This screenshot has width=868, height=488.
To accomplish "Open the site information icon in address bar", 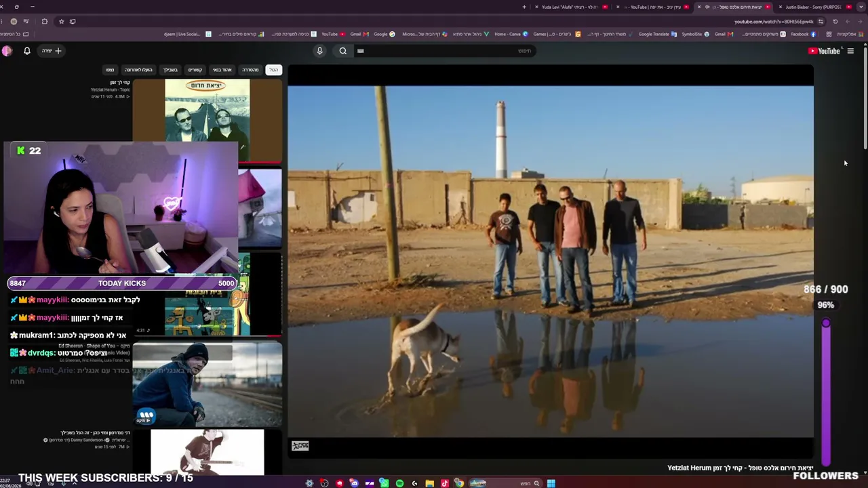I will click(821, 22).
